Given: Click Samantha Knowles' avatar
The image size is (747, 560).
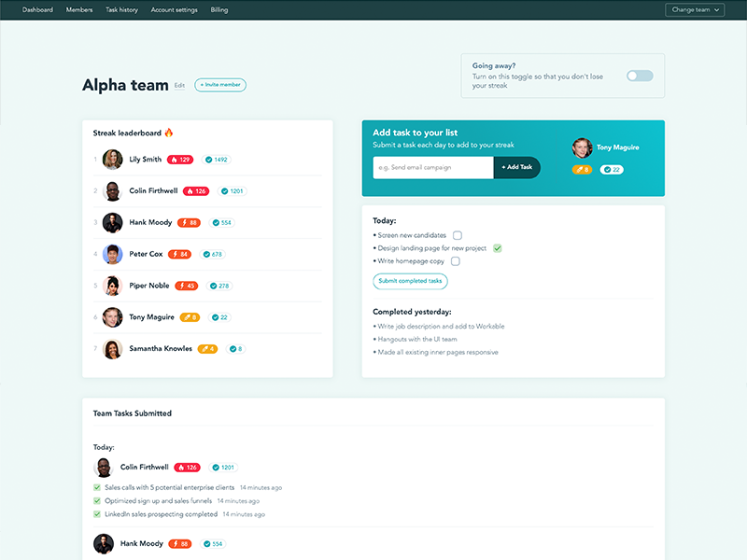Looking at the screenshot, I should [x=112, y=349].
